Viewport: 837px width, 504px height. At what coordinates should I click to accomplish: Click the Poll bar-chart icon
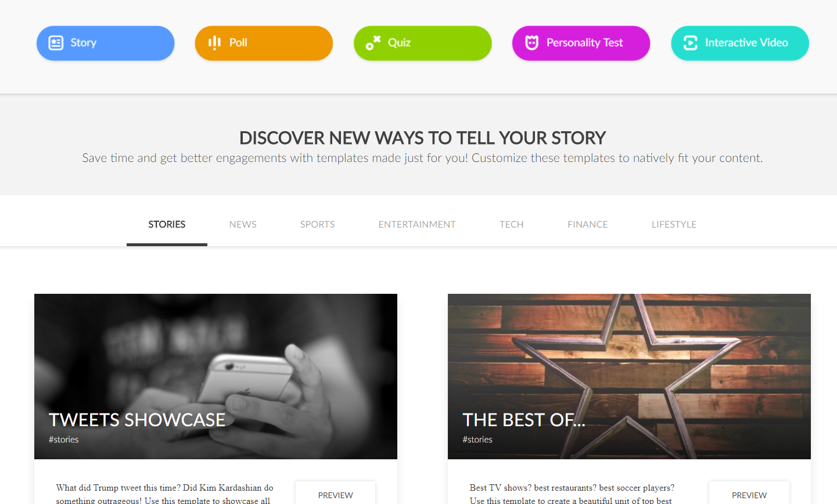[214, 42]
